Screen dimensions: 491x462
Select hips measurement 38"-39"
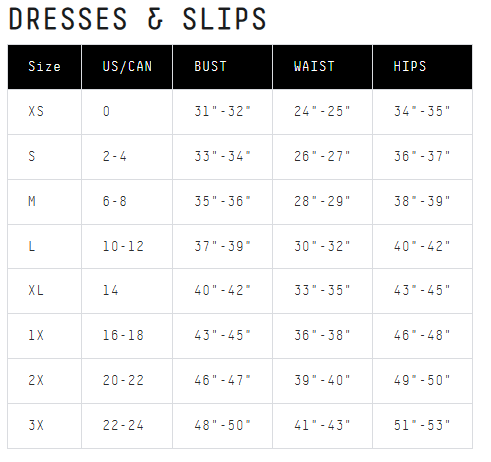[422, 201]
